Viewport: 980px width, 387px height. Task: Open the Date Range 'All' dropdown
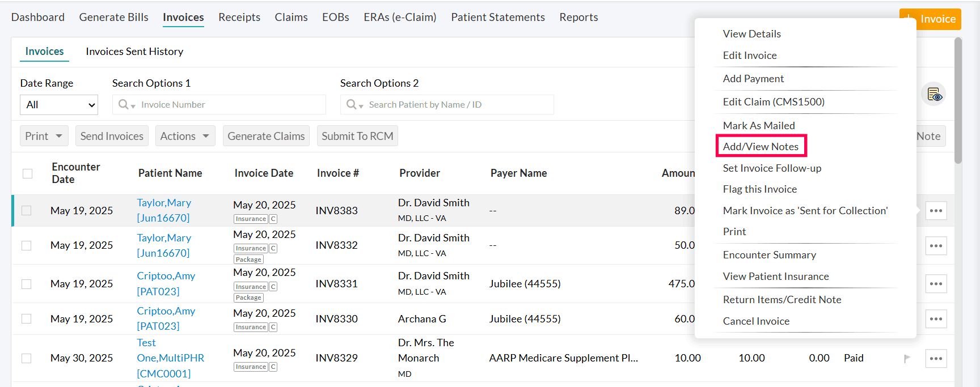pyautogui.click(x=59, y=105)
